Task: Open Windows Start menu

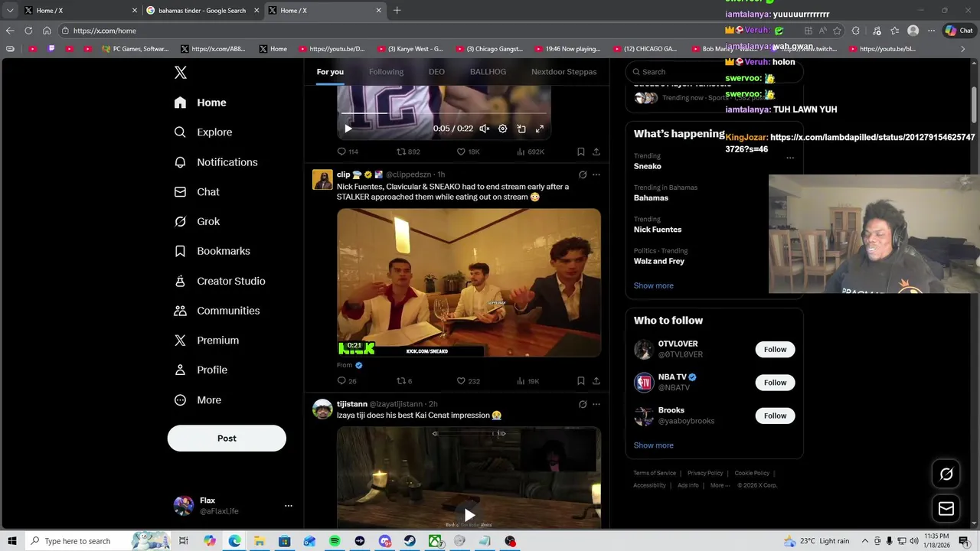Action: click(12, 541)
